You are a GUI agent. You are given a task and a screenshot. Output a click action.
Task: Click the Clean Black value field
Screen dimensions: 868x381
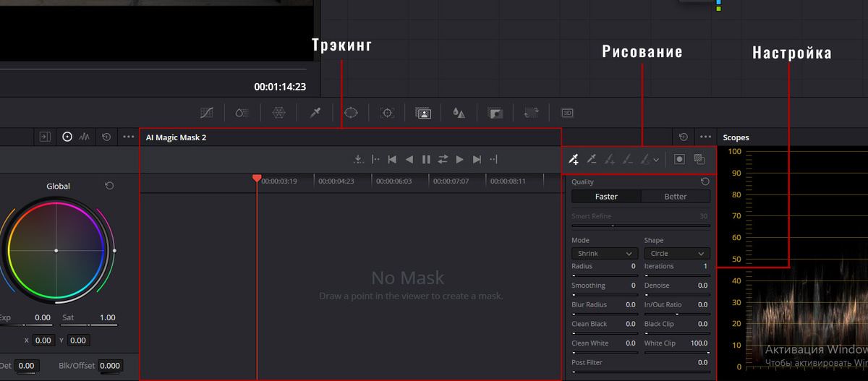pos(630,324)
